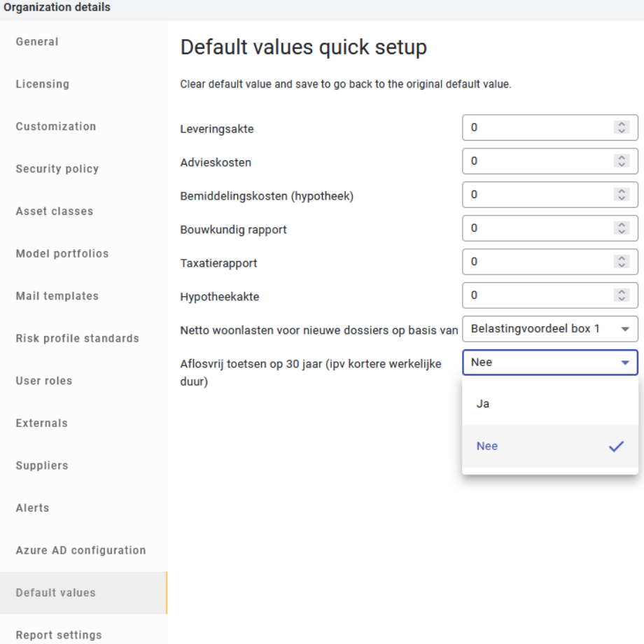Screen dimensions: 644x644
Task: Choose 'Ja' in the open dropdown list
Action: click(550, 404)
